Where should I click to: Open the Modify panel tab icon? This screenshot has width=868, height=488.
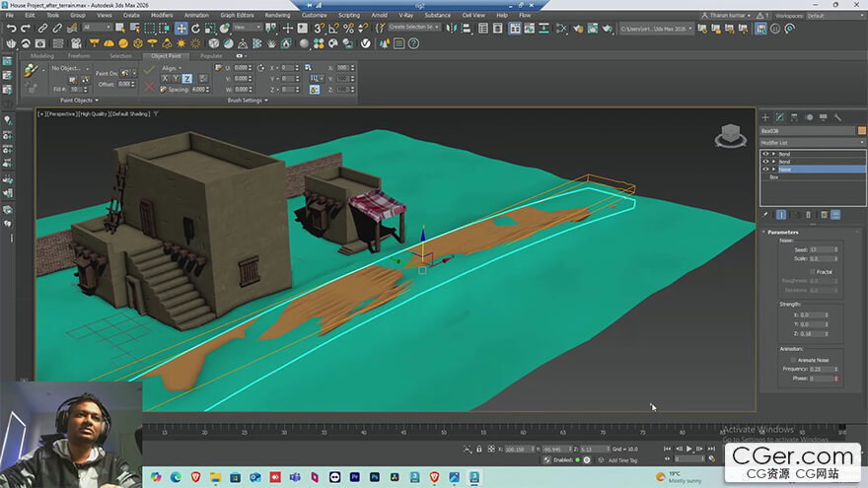click(779, 117)
